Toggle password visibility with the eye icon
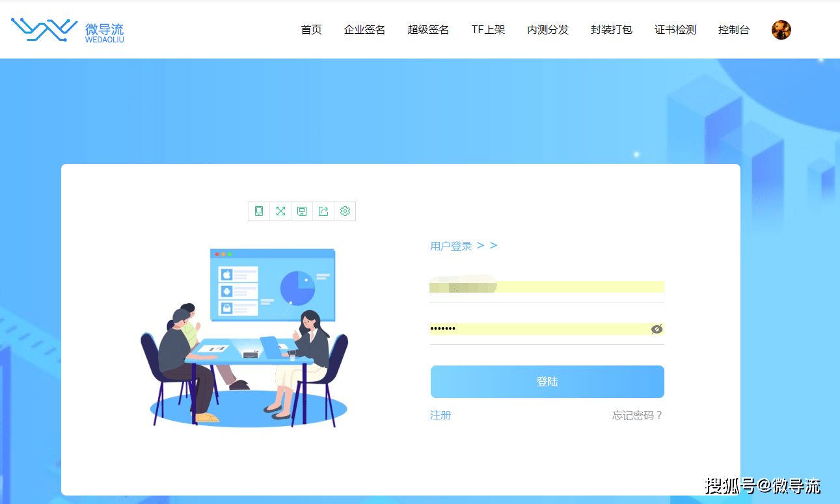 (x=657, y=329)
